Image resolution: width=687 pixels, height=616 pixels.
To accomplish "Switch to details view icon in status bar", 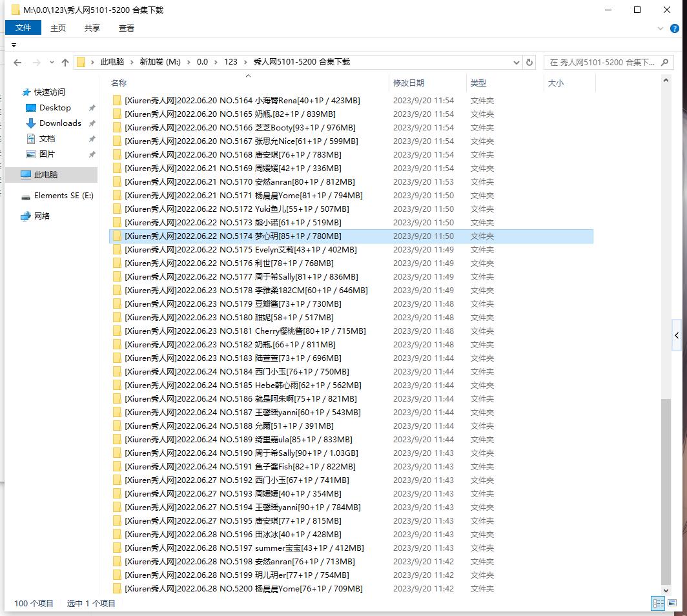I will (x=658, y=603).
